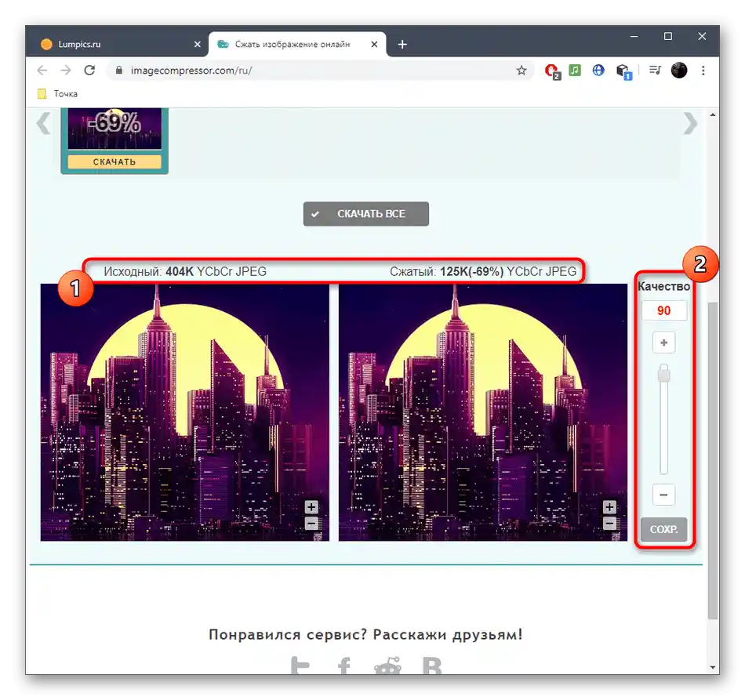Open the red extension icon with badge 2
745x700 pixels.
click(552, 71)
